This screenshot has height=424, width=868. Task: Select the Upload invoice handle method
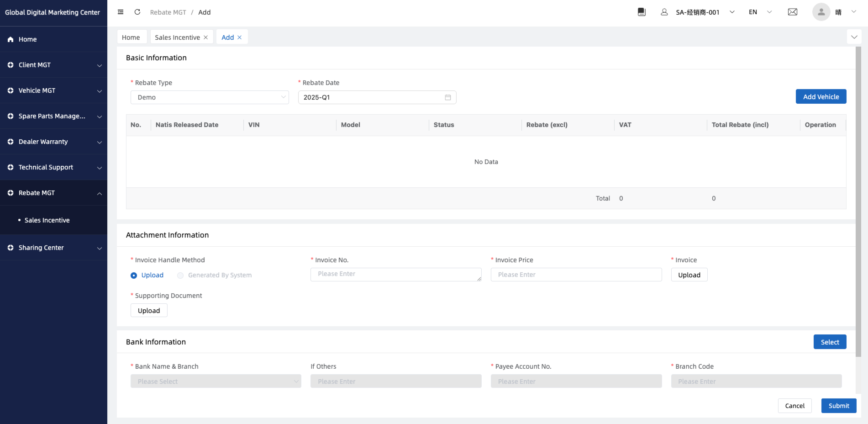(134, 276)
